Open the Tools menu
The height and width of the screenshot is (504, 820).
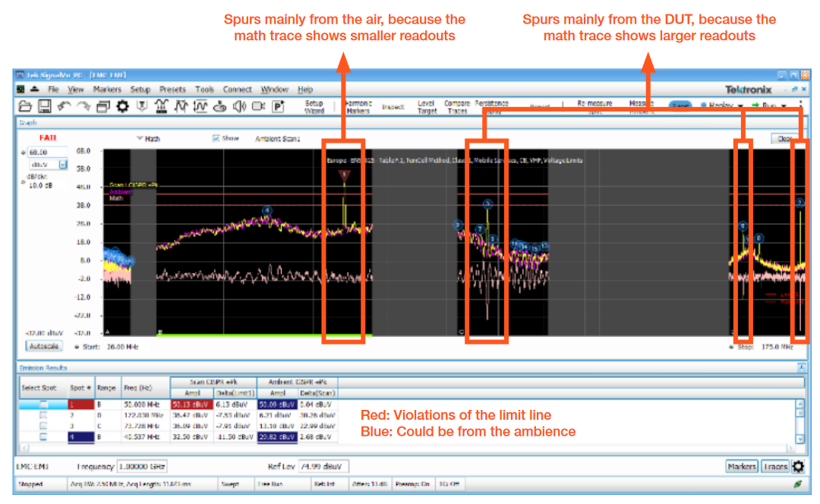pos(204,88)
